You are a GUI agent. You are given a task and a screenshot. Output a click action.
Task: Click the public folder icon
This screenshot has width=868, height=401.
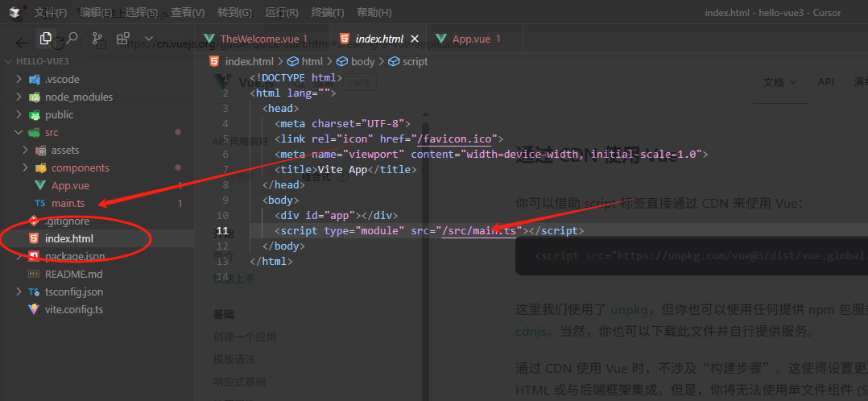[x=35, y=114]
